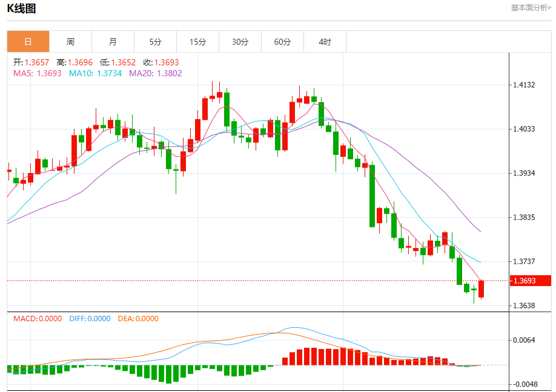
Task: Open the 基本面分析 link
Action: coord(531,8)
